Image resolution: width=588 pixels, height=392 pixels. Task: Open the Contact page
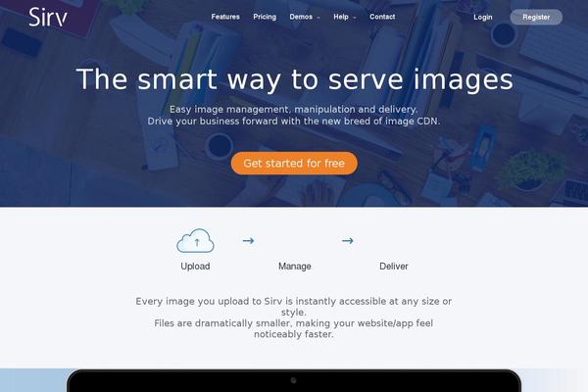click(382, 17)
